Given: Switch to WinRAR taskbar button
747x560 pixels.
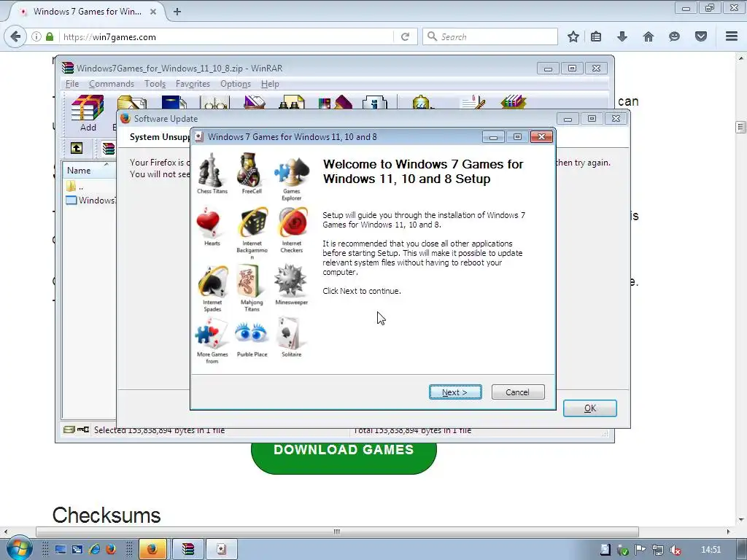Looking at the screenshot, I should pos(188,550).
